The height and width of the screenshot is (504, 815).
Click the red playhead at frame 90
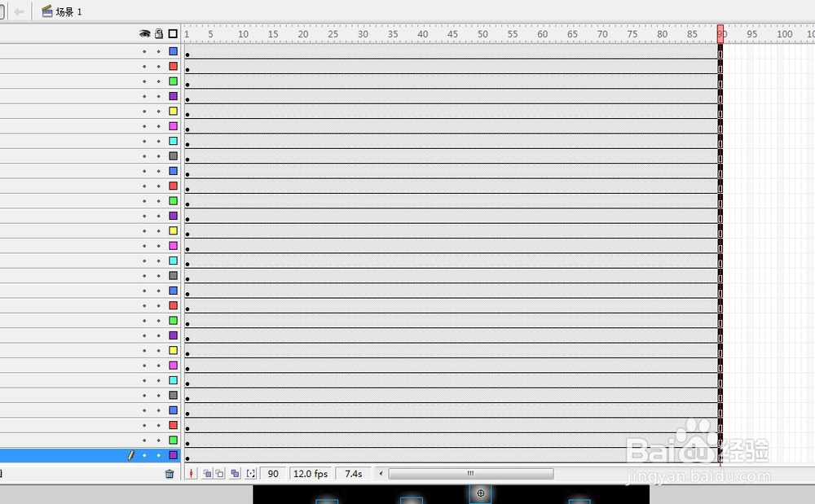[720, 33]
